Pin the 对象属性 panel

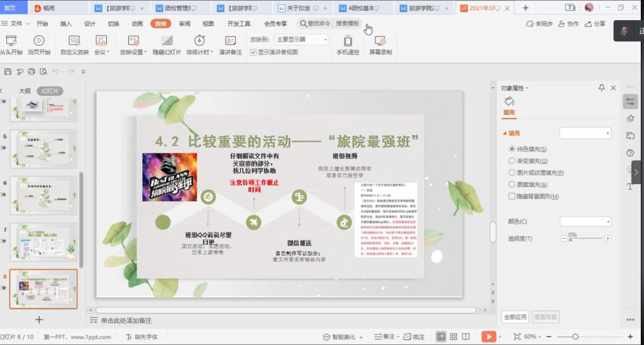coord(601,88)
